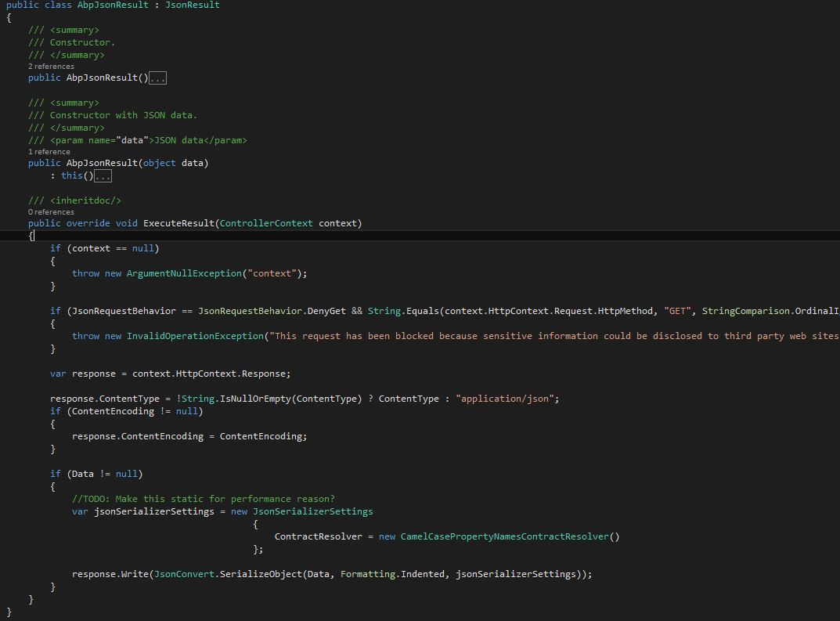Click Formatting.Indented in the SerializeObject call

tap(393, 574)
